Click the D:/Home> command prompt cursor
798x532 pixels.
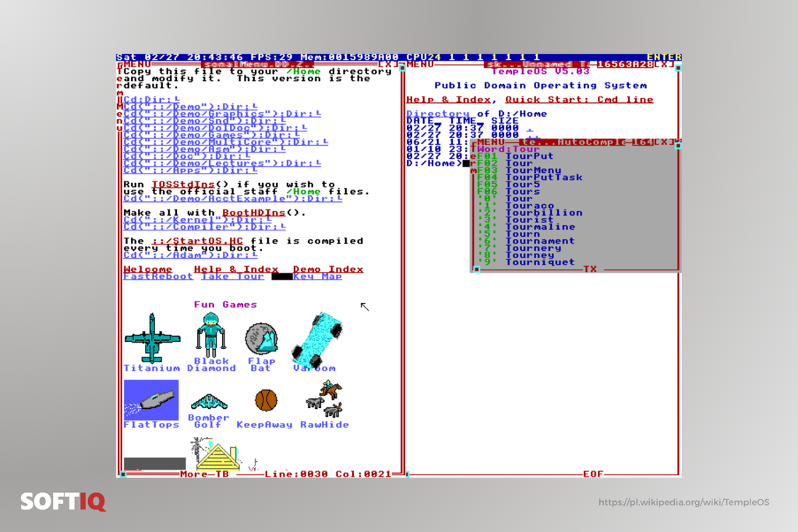coord(466,164)
